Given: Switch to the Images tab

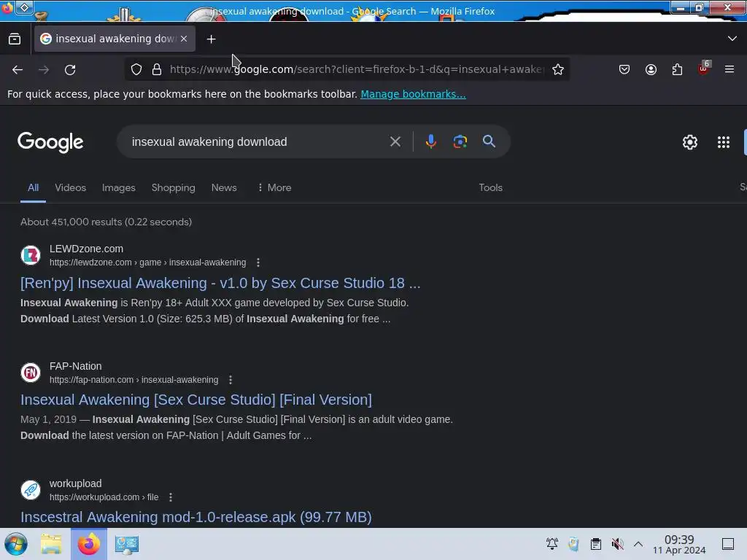Looking at the screenshot, I should [x=119, y=187].
